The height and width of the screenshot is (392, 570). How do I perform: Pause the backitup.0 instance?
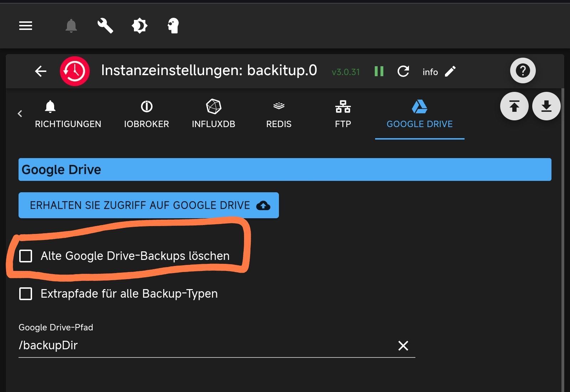(379, 71)
